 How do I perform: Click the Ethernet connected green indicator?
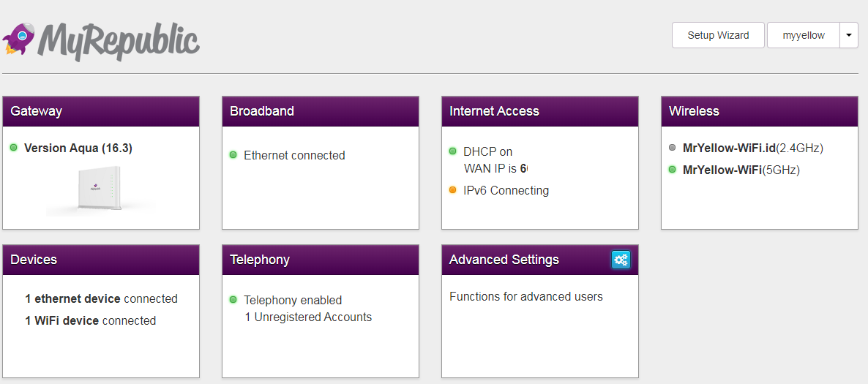(x=233, y=155)
